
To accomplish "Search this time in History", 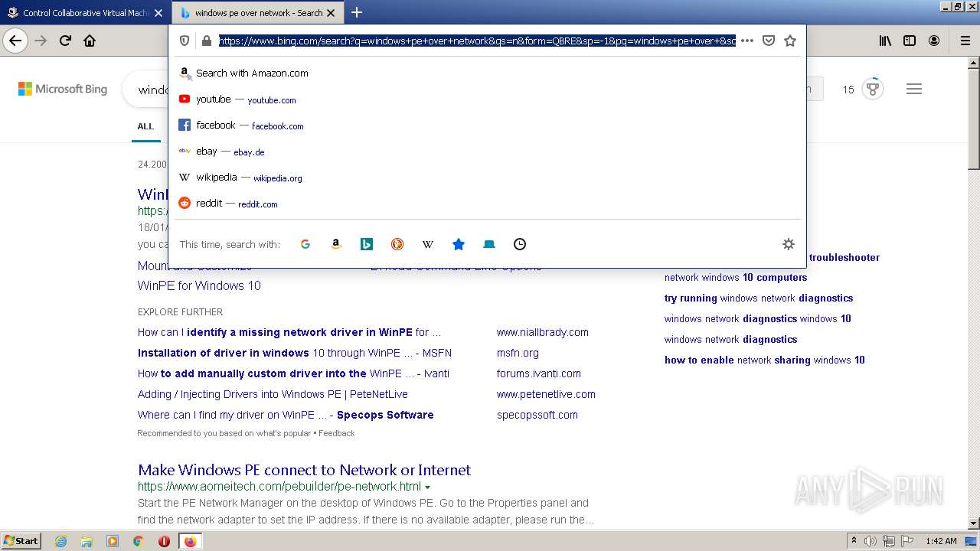I will tap(520, 244).
